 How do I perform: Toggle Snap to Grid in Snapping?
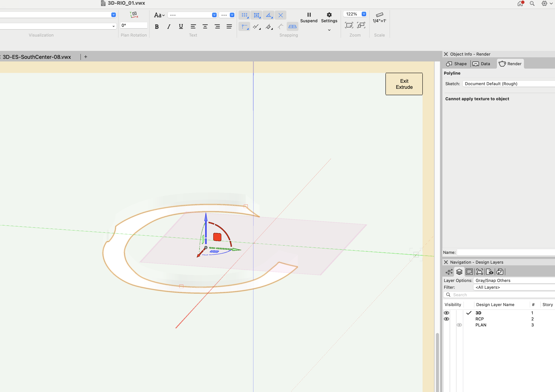pos(244,15)
